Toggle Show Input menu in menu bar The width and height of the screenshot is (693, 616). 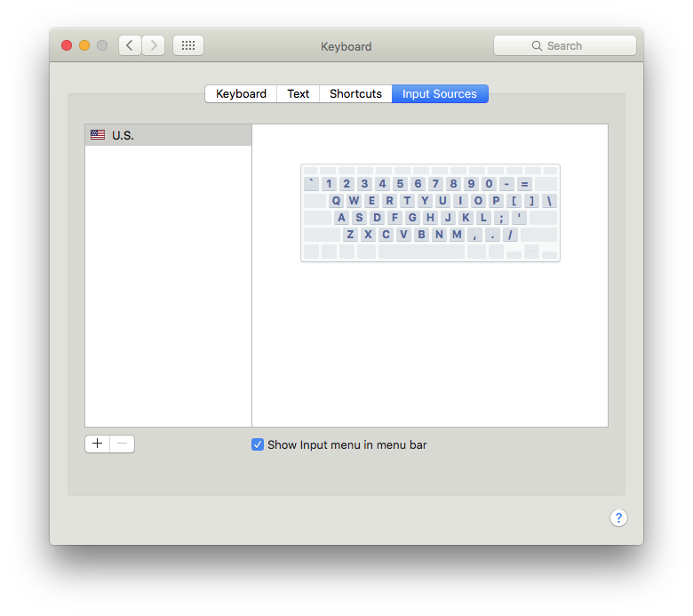coord(258,444)
